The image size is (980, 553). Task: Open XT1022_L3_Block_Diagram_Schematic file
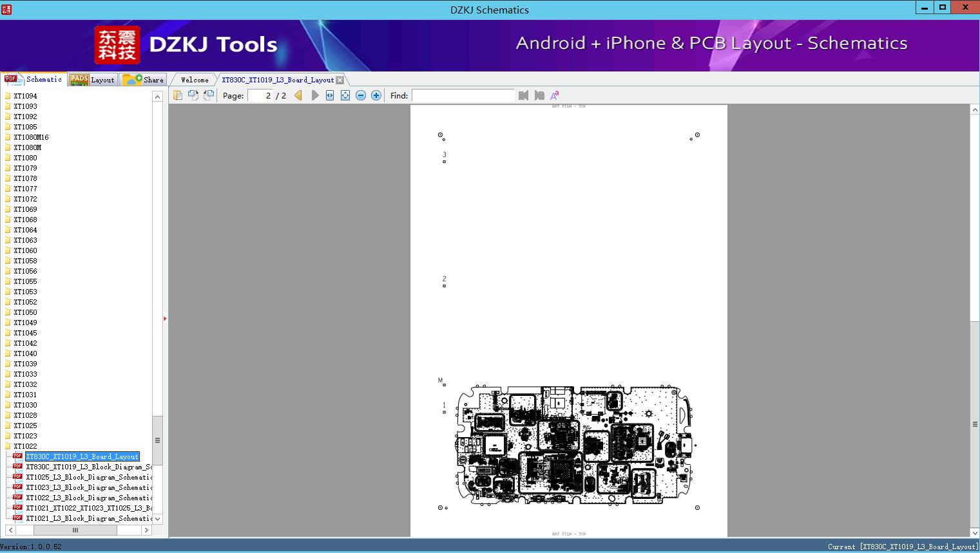pos(89,498)
